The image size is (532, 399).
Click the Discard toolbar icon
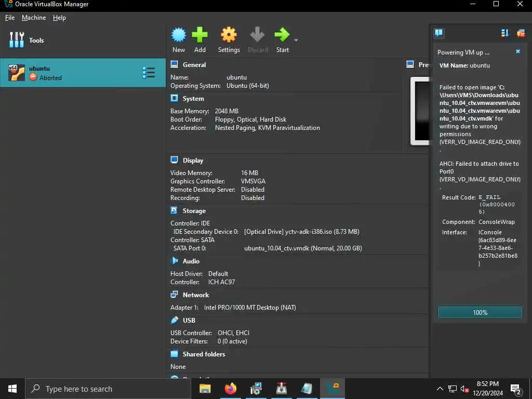point(257,35)
